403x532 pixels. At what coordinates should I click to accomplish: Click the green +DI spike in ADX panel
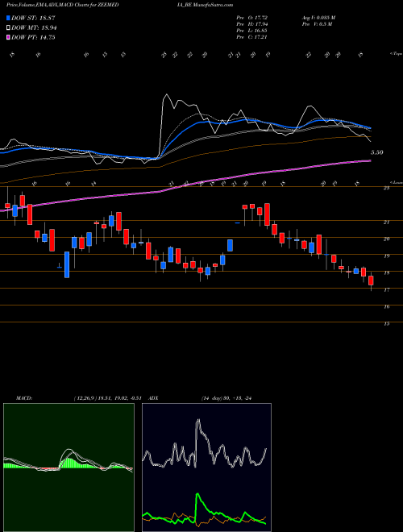(x=197, y=496)
